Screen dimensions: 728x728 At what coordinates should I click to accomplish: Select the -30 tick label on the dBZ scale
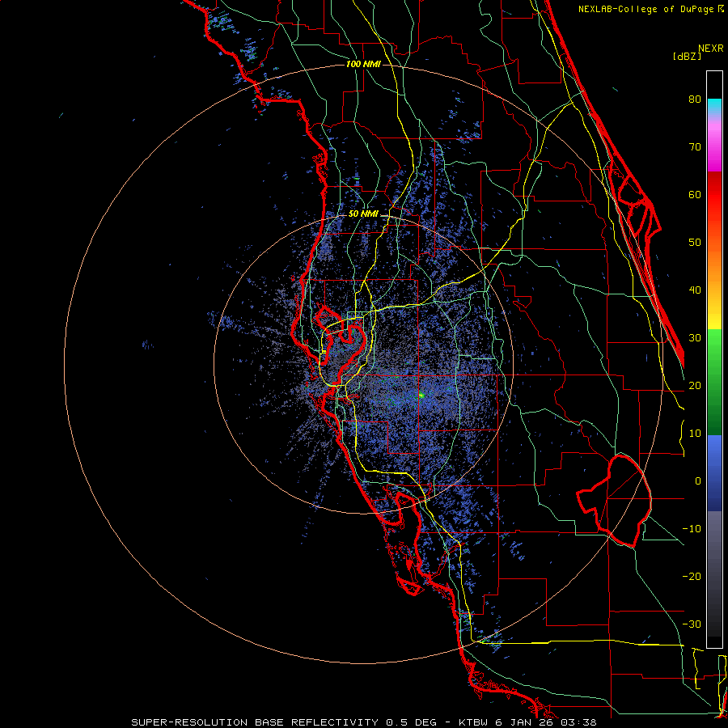pos(692,624)
